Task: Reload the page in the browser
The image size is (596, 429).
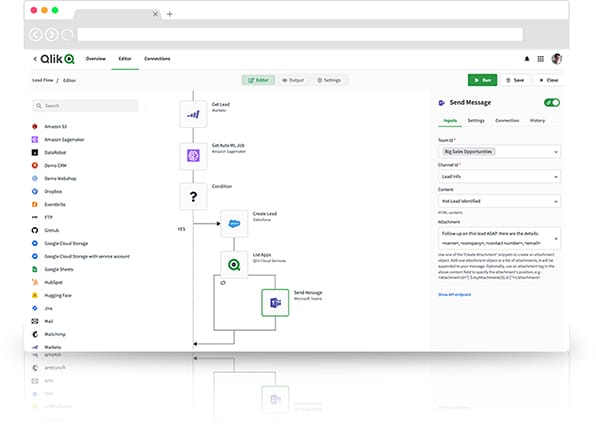Action: (67, 35)
